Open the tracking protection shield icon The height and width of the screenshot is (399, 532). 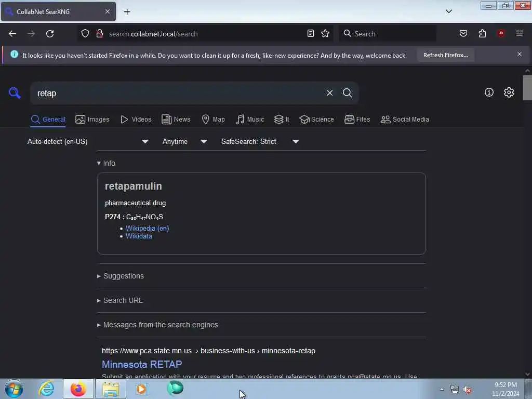click(x=85, y=34)
